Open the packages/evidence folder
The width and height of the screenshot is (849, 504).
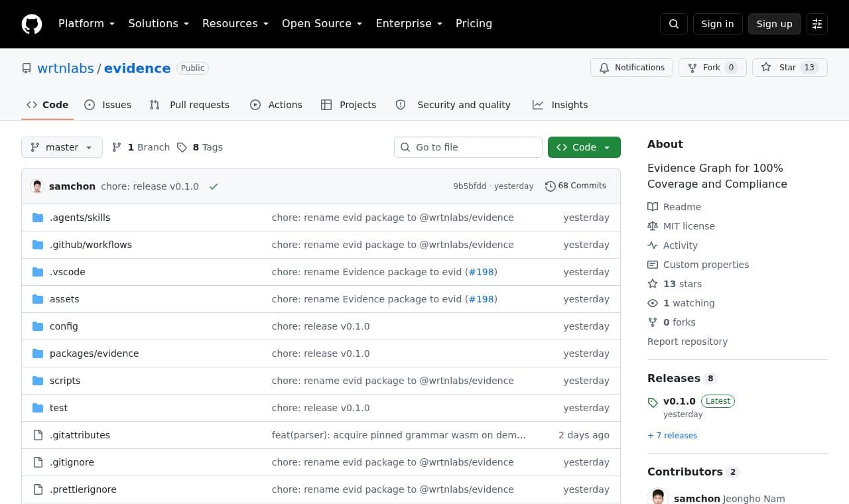coord(94,353)
